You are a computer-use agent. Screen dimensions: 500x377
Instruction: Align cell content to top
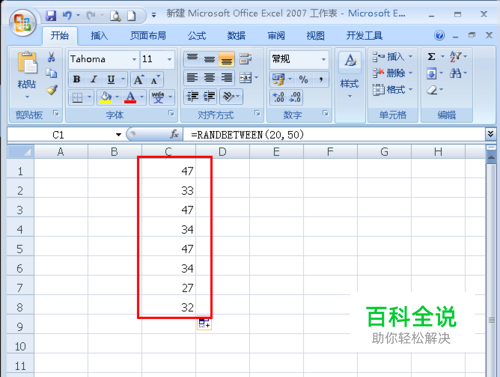[x=192, y=59]
